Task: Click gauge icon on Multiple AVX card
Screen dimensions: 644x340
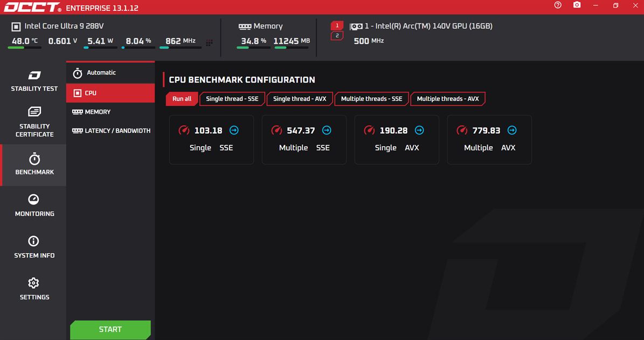Action: tap(462, 130)
